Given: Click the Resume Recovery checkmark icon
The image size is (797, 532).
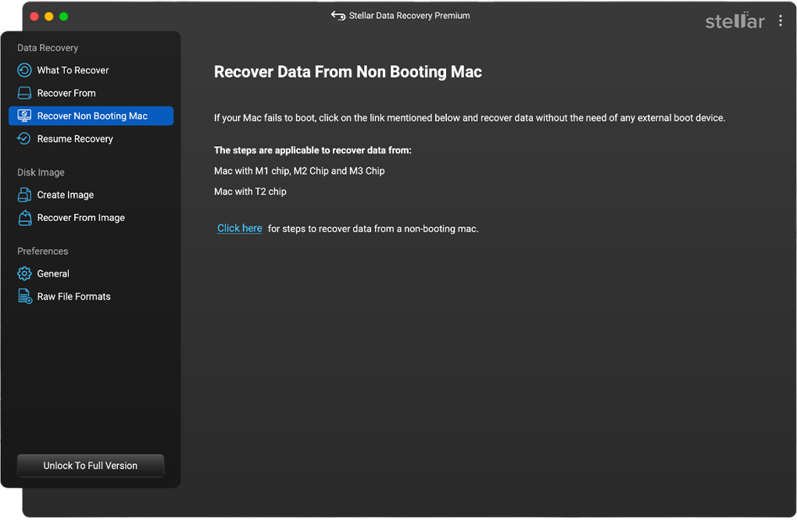Looking at the screenshot, I should point(24,138).
